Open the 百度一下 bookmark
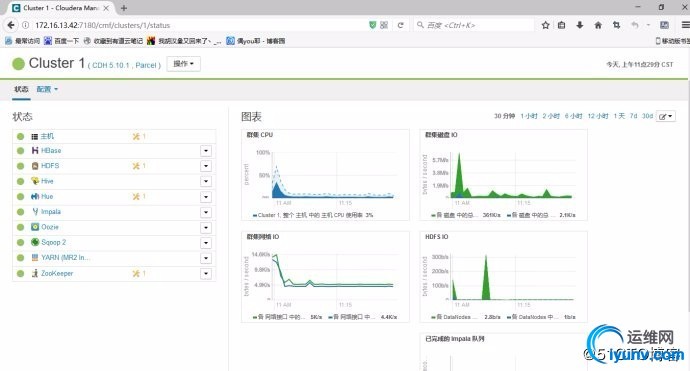 tap(62, 41)
